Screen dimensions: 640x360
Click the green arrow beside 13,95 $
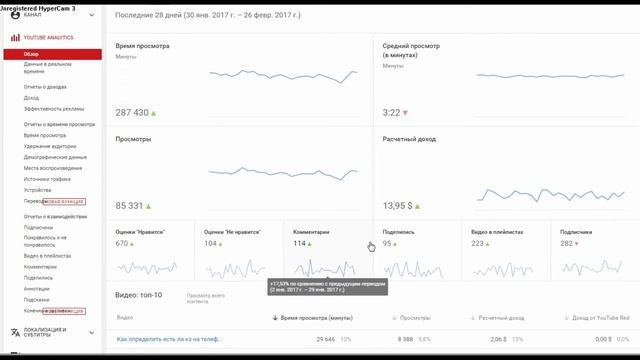418,207
